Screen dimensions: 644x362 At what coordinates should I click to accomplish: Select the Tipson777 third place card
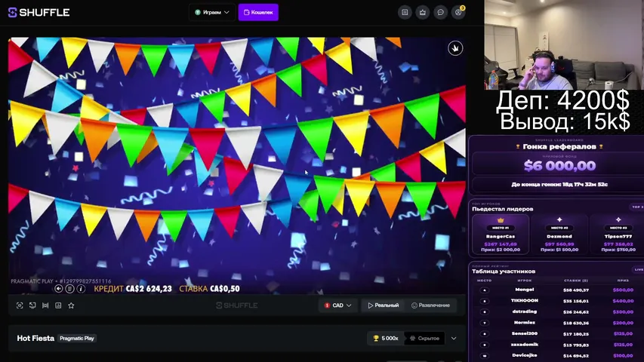tap(618, 235)
